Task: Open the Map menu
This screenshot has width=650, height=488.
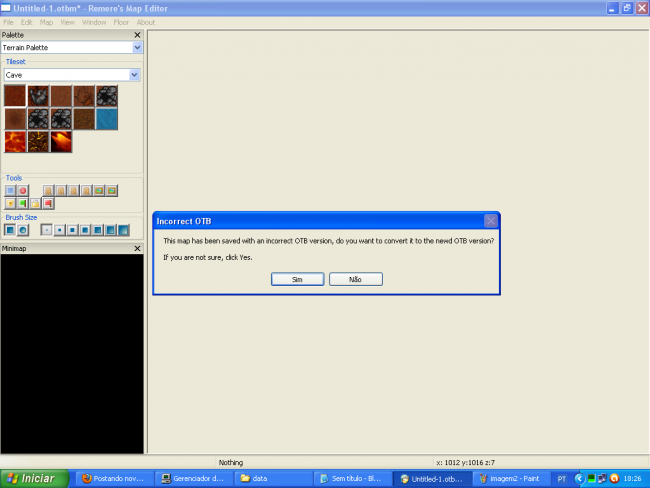Action: click(46, 21)
